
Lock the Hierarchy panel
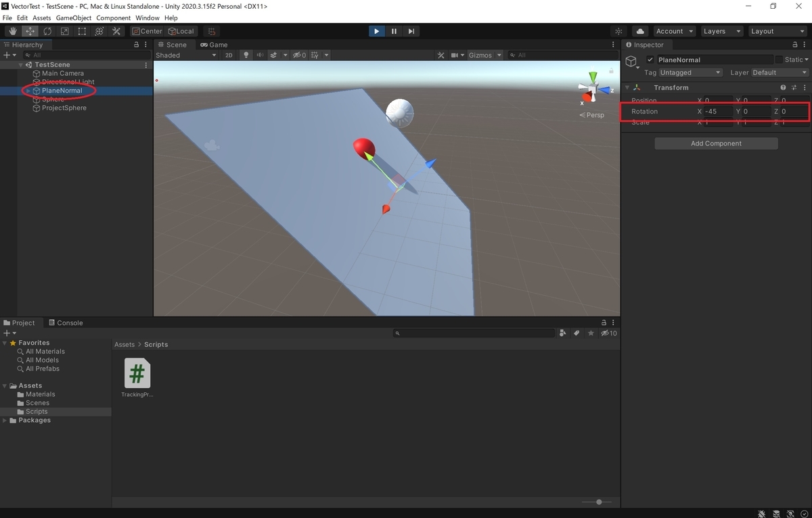pyautogui.click(x=136, y=45)
